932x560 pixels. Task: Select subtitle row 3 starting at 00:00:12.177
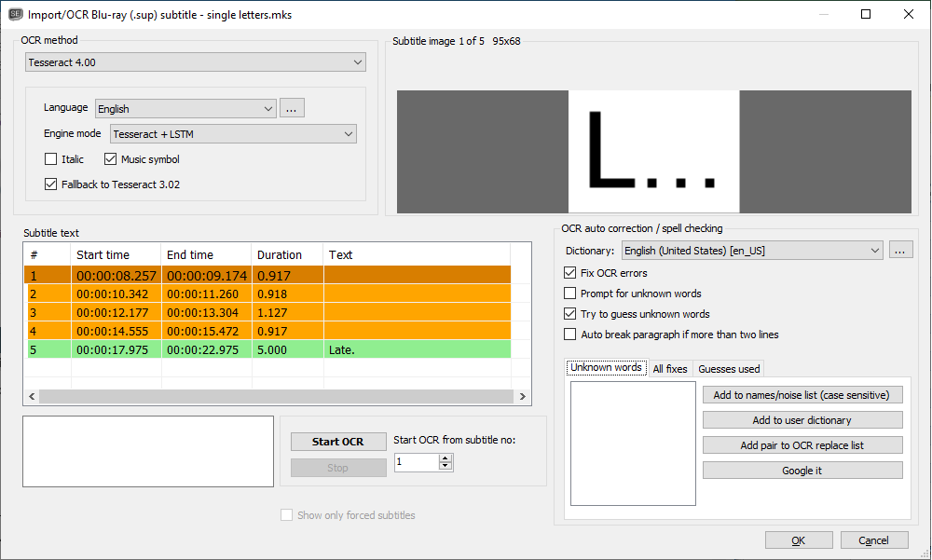pos(267,312)
